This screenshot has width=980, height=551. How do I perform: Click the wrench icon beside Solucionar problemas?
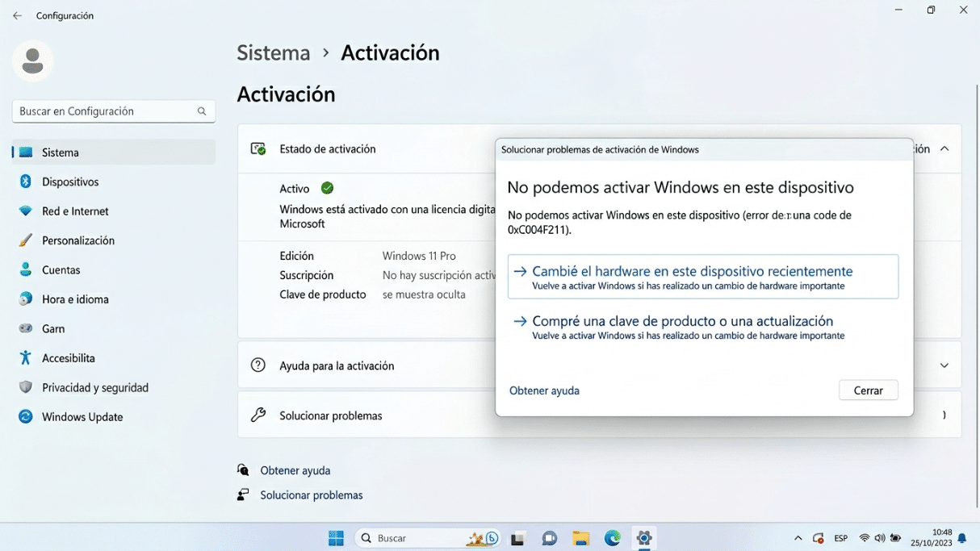coord(258,415)
